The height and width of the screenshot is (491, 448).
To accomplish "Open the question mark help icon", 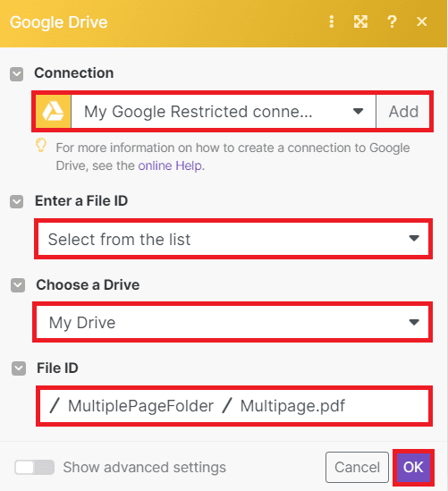I will 392,22.
